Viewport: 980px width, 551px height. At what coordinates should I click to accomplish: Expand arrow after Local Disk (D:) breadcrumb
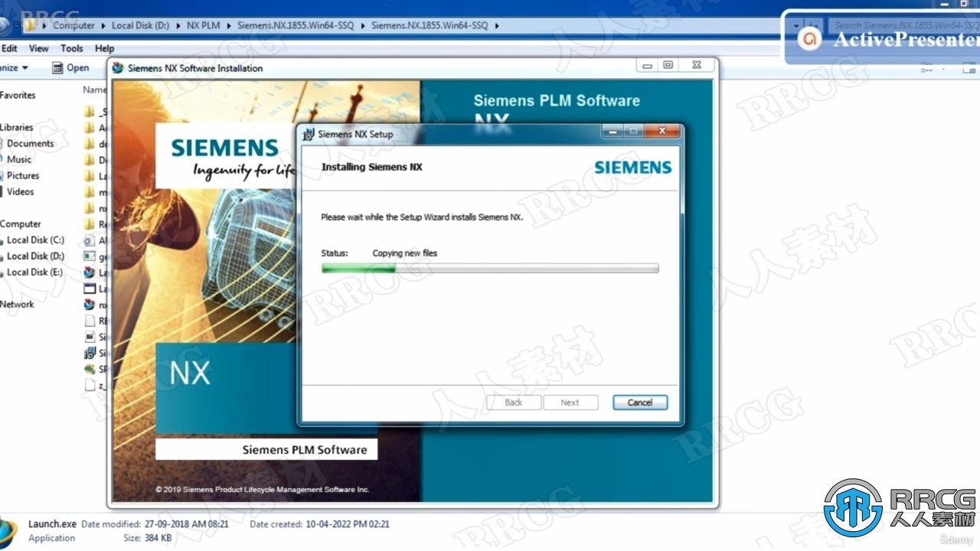(178, 25)
